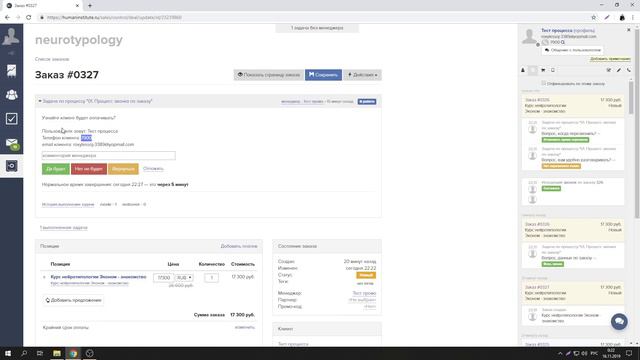Click the Добавить примечание link
This screenshot has width=640, height=360.
(x=610, y=59)
